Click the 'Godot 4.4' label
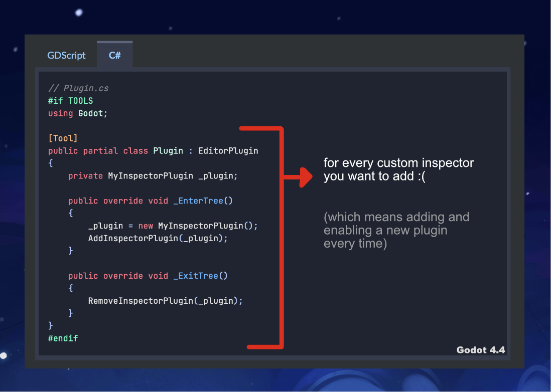551x392 pixels. coord(480,350)
